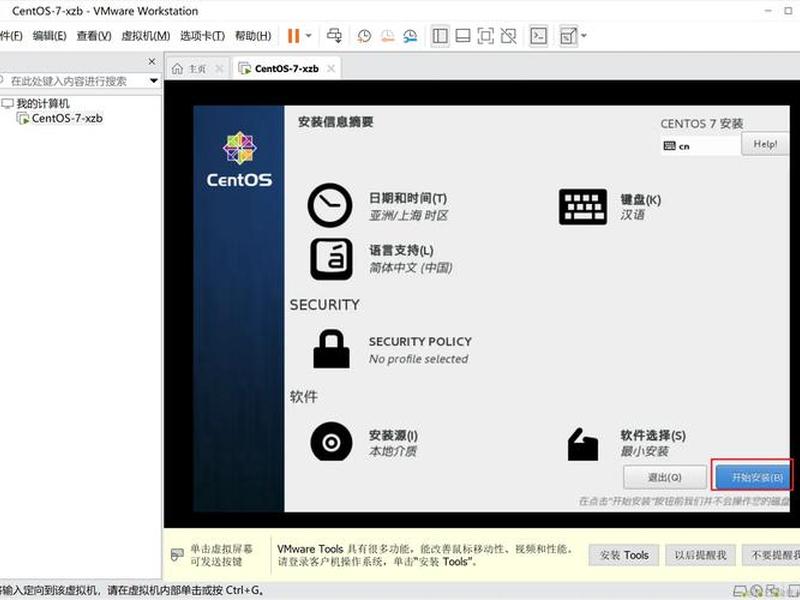Open the Snapshot manager wrench-clock icon
The image size is (800, 600).
(x=410, y=36)
